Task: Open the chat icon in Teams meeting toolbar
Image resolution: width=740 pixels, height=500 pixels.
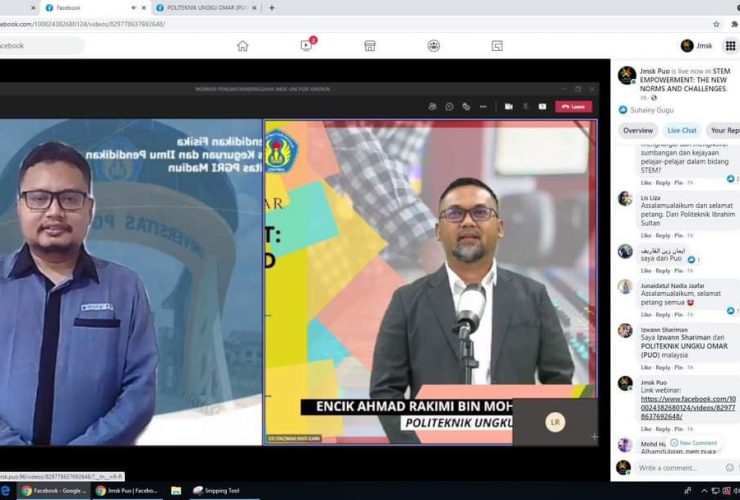Action: [449, 107]
